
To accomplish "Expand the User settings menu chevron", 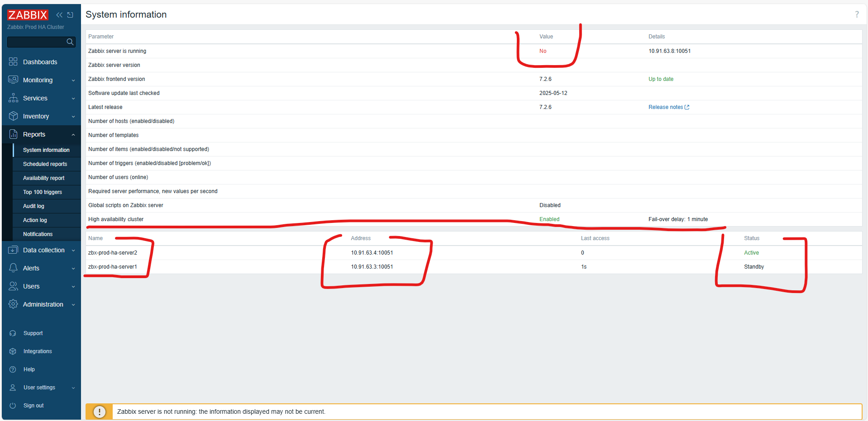I will click(73, 388).
